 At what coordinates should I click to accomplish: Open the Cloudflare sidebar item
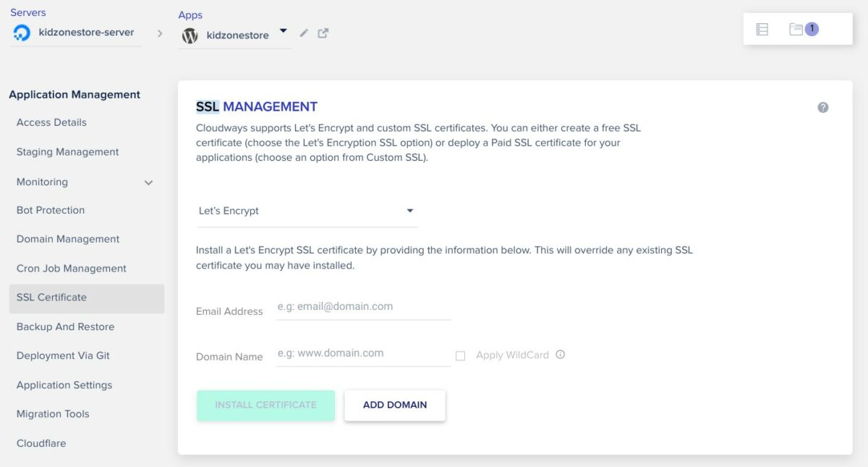point(41,443)
